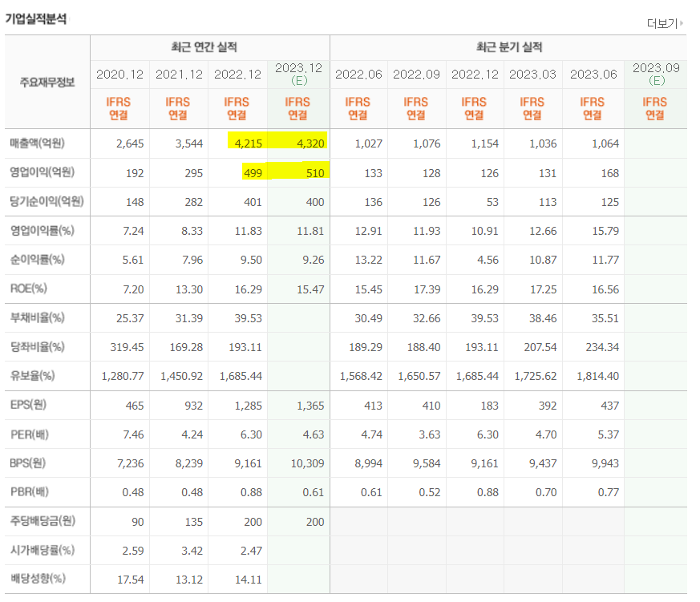Click the EPS(원) row label
The image size is (700, 602).
pyautogui.click(x=28, y=405)
